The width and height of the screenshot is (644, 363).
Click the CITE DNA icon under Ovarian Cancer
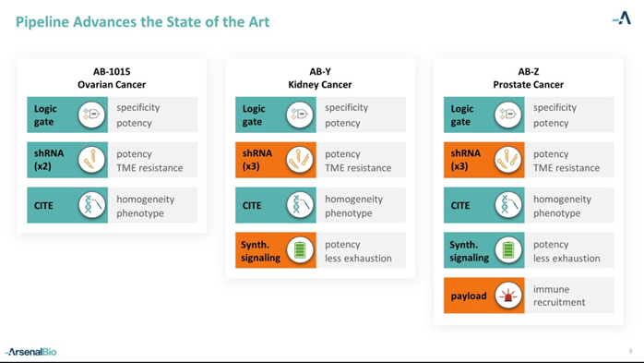(x=91, y=205)
